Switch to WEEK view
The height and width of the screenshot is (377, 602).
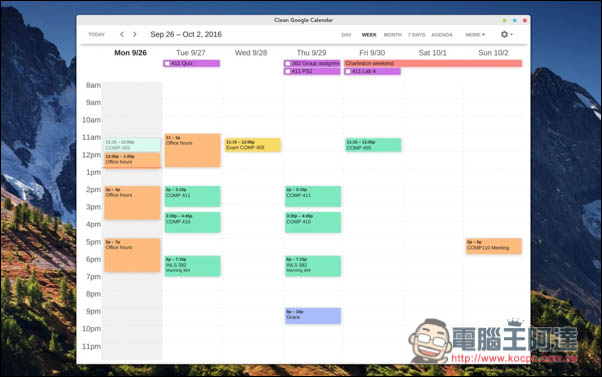(369, 35)
